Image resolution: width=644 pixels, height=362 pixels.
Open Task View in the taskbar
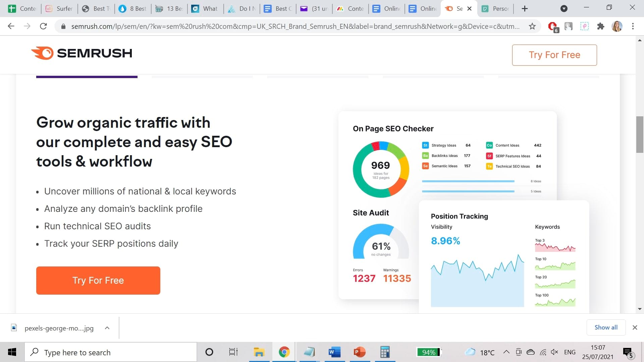pos(233,352)
